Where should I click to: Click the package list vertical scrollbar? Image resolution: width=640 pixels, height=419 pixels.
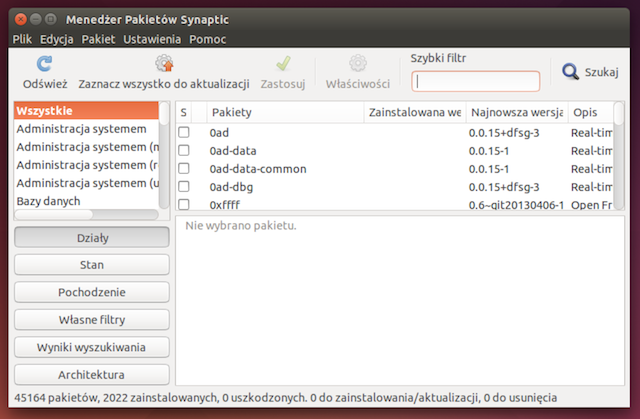click(x=619, y=156)
